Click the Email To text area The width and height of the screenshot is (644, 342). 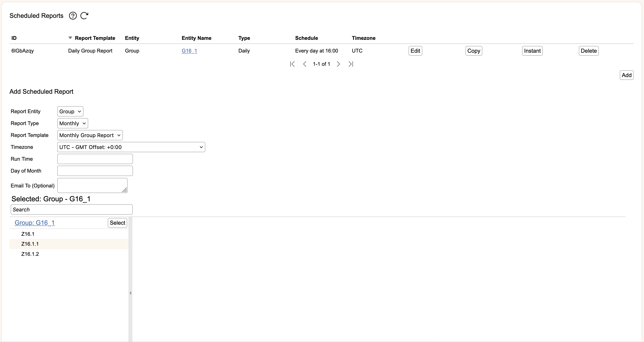(93, 185)
